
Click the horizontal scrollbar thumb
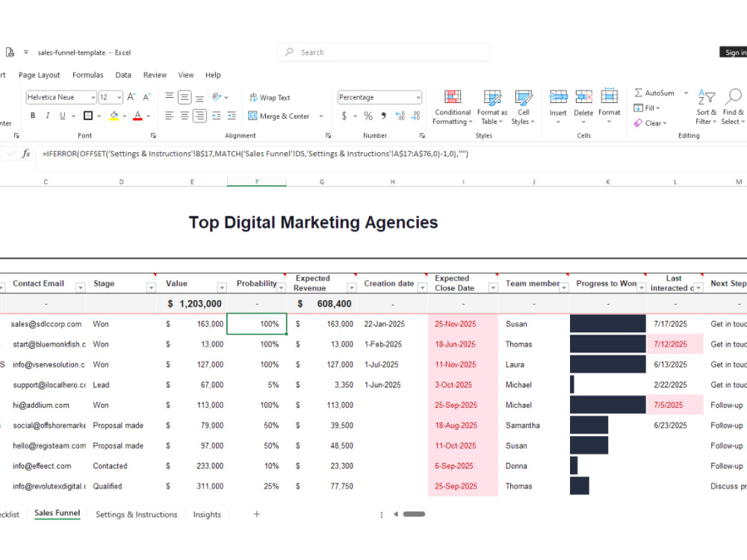pyautogui.click(x=414, y=514)
